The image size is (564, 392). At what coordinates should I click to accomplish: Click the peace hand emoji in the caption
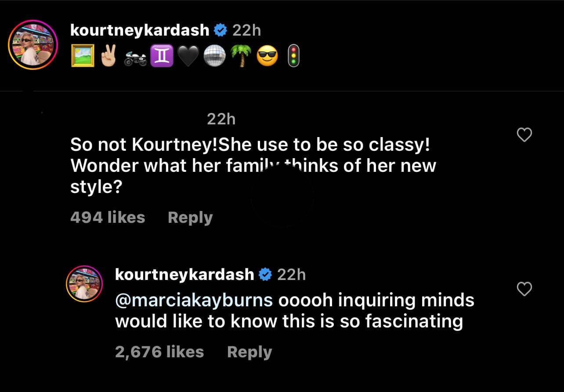(x=108, y=56)
